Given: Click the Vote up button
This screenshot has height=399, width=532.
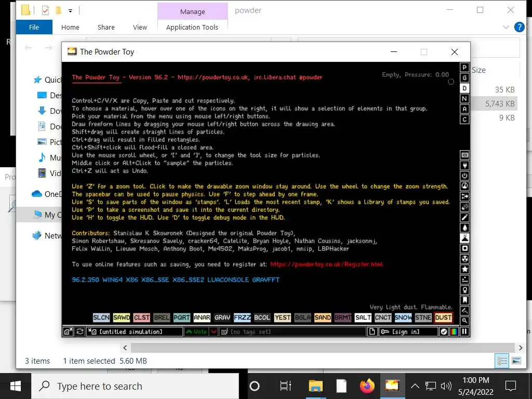Looking at the screenshot, I should pyautogui.click(x=197, y=331).
